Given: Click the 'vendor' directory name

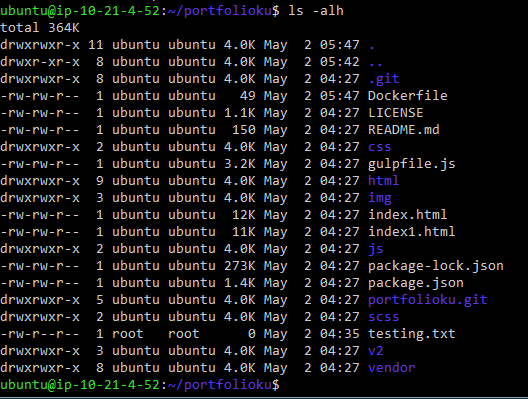Looking at the screenshot, I should pyautogui.click(x=392, y=368).
